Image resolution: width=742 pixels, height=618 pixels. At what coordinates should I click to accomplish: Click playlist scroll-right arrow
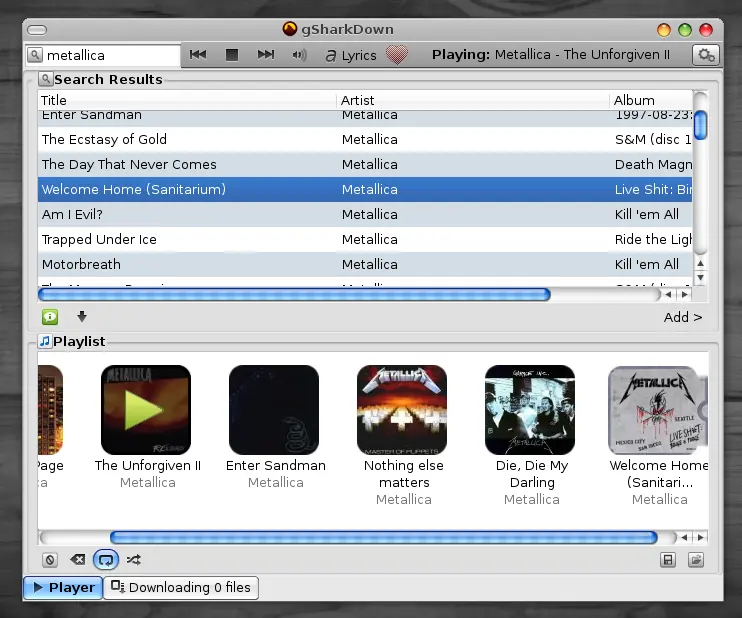(x=700, y=538)
